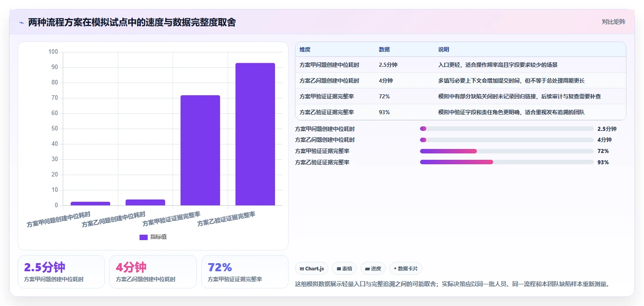Click the lightning icon beside the dashboard title
Image resolution: width=644 pixels, height=306 pixels.
click(21, 23)
